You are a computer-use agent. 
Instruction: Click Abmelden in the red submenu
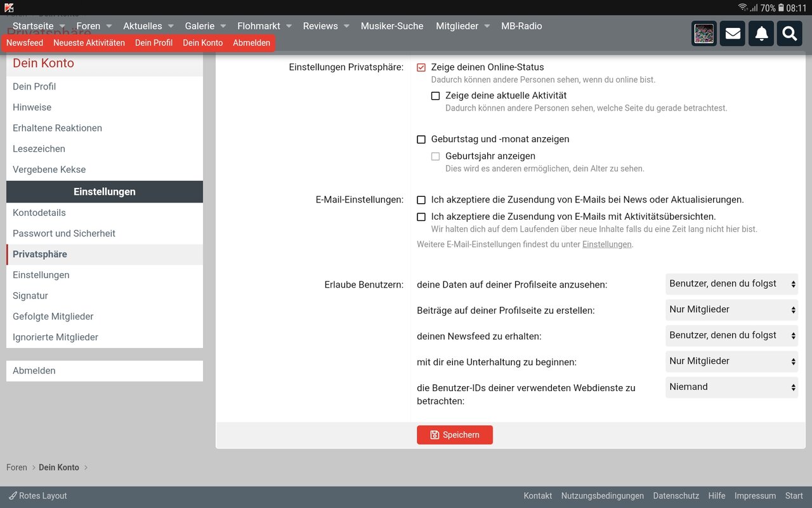pos(251,43)
